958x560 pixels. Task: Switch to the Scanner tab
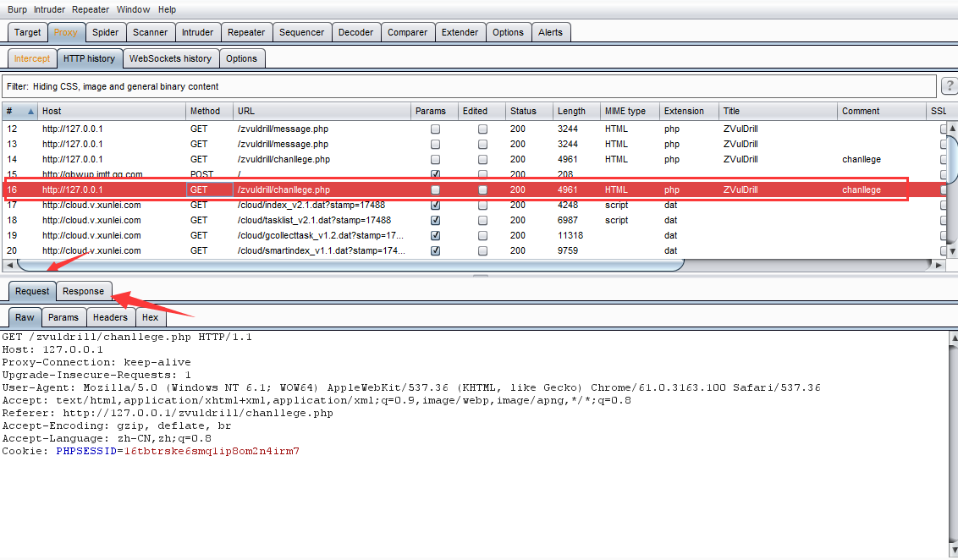click(x=151, y=32)
